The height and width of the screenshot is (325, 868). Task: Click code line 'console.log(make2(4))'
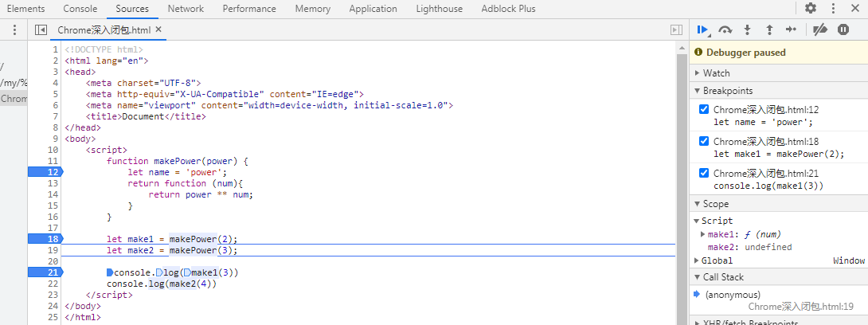tap(162, 284)
